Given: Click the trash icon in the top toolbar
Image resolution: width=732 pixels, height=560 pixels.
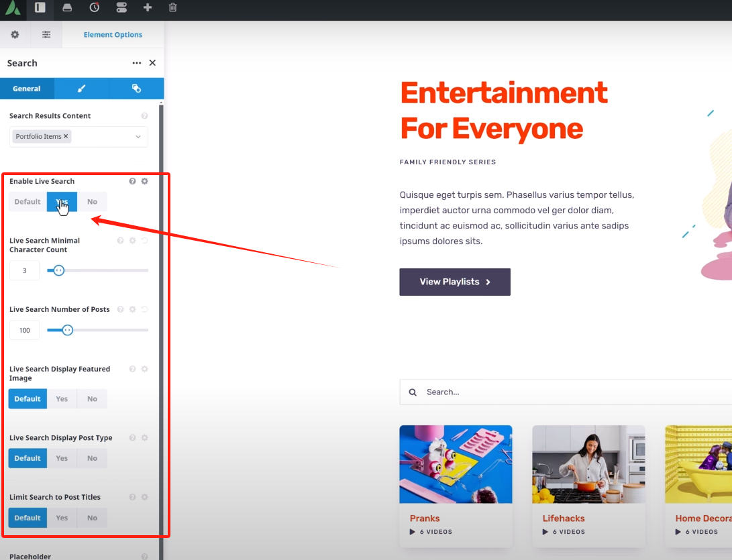Looking at the screenshot, I should [x=173, y=9].
